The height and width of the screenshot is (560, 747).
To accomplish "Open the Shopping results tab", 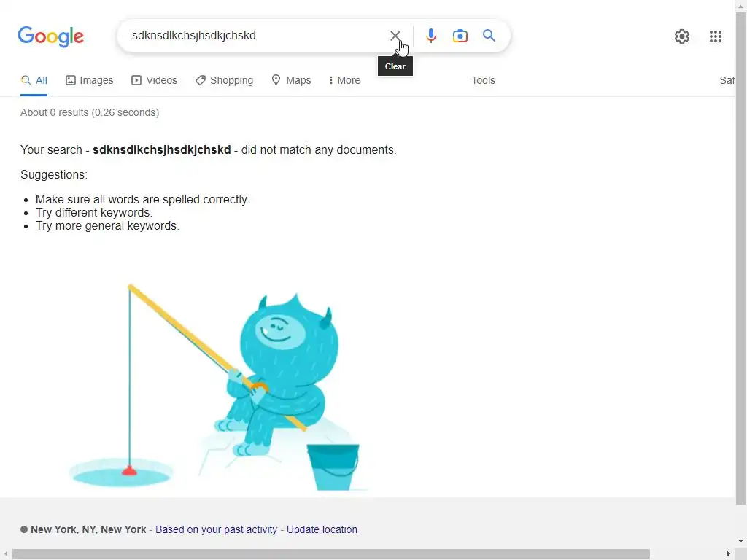I will [x=225, y=80].
